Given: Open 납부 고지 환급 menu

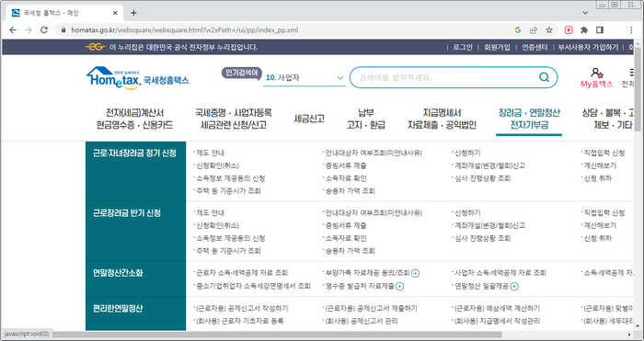Looking at the screenshot, I should (366, 119).
